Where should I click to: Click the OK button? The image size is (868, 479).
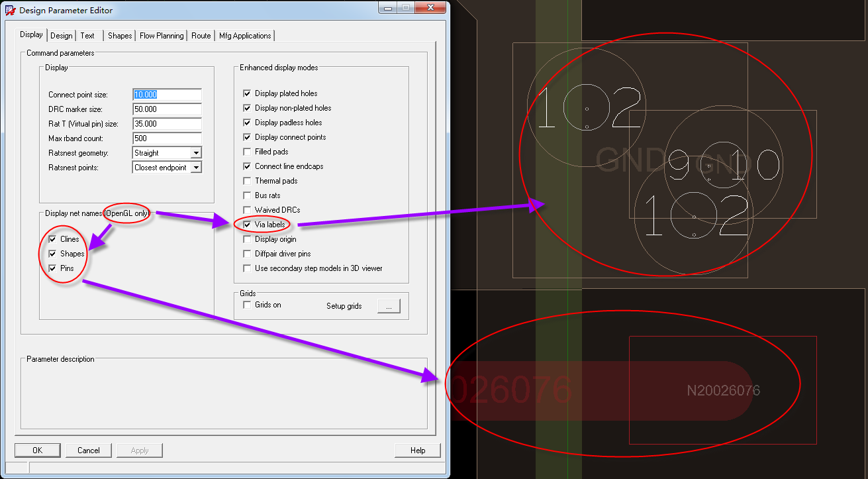click(37, 451)
